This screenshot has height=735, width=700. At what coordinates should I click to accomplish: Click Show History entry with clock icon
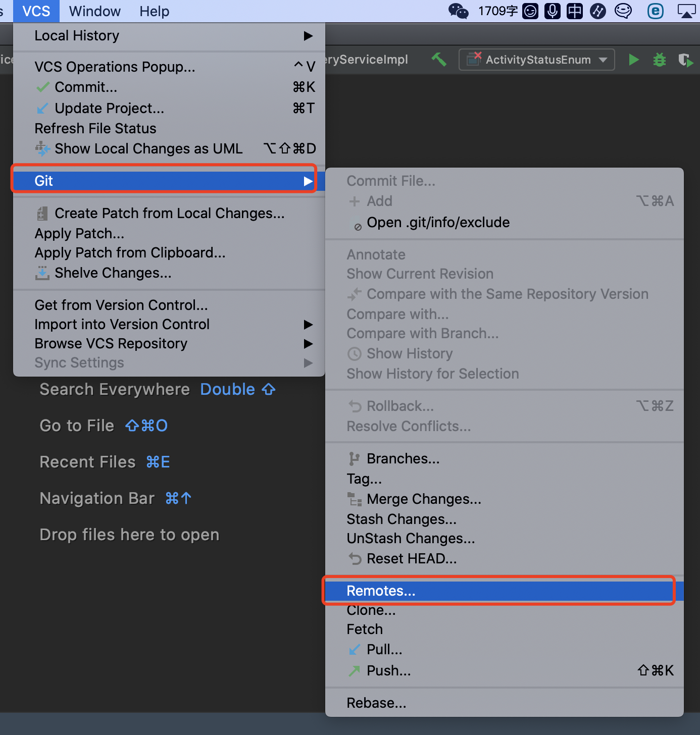[505, 353]
